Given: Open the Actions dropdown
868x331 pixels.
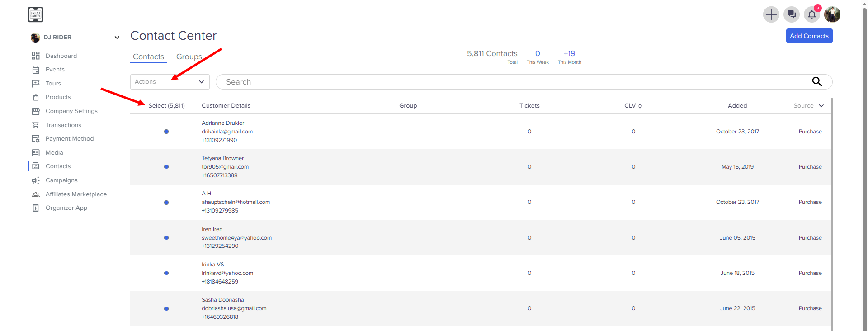Looking at the screenshot, I should pyautogui.click(x=170, y=82).
